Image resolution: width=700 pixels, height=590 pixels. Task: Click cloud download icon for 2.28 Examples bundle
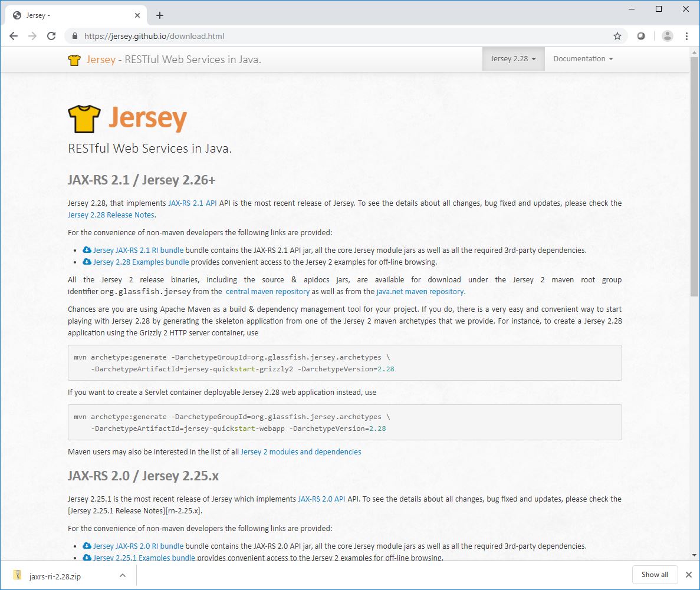pos(87,262)
